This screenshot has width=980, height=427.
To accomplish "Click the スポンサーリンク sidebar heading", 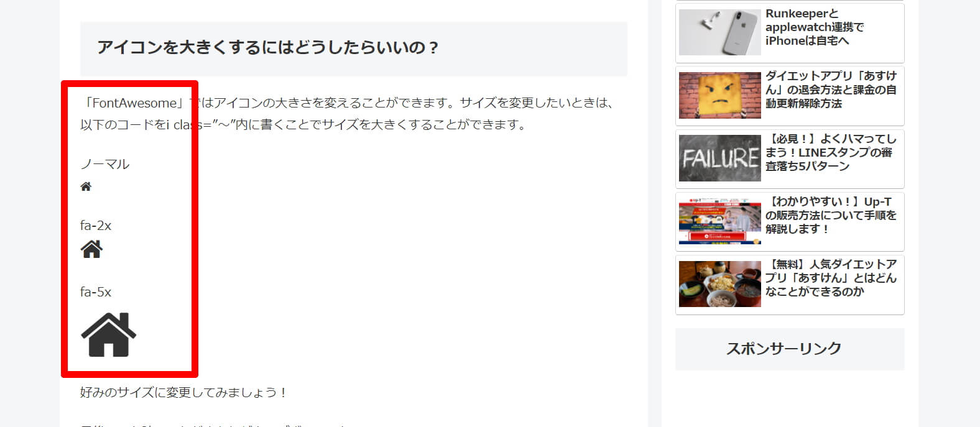I will (784, 349).
